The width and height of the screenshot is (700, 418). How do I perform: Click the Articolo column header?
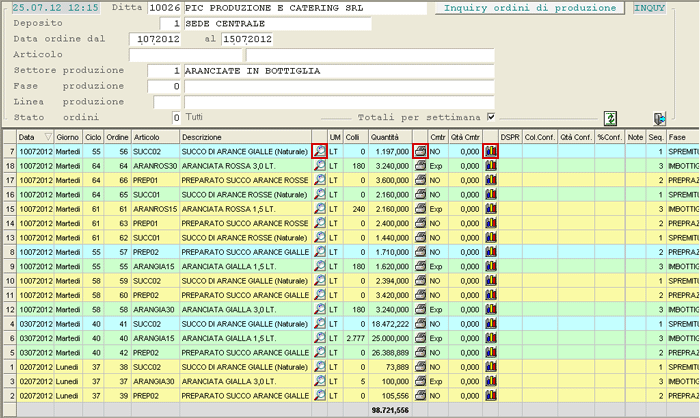155,137
